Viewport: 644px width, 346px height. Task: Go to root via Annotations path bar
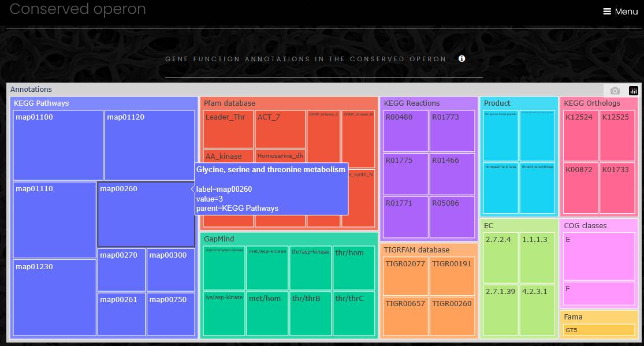31,90
